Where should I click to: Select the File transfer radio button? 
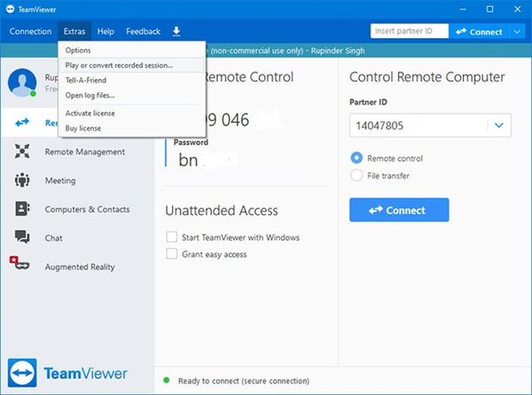[356, 175]
